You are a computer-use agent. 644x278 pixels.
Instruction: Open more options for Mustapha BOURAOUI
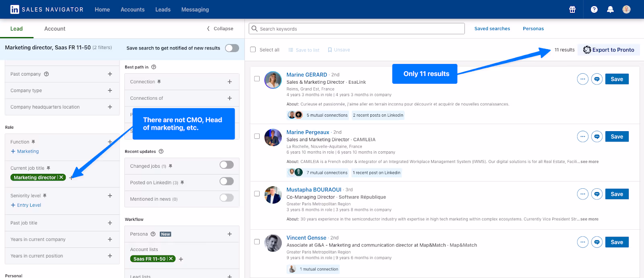[x=582, y=194]
